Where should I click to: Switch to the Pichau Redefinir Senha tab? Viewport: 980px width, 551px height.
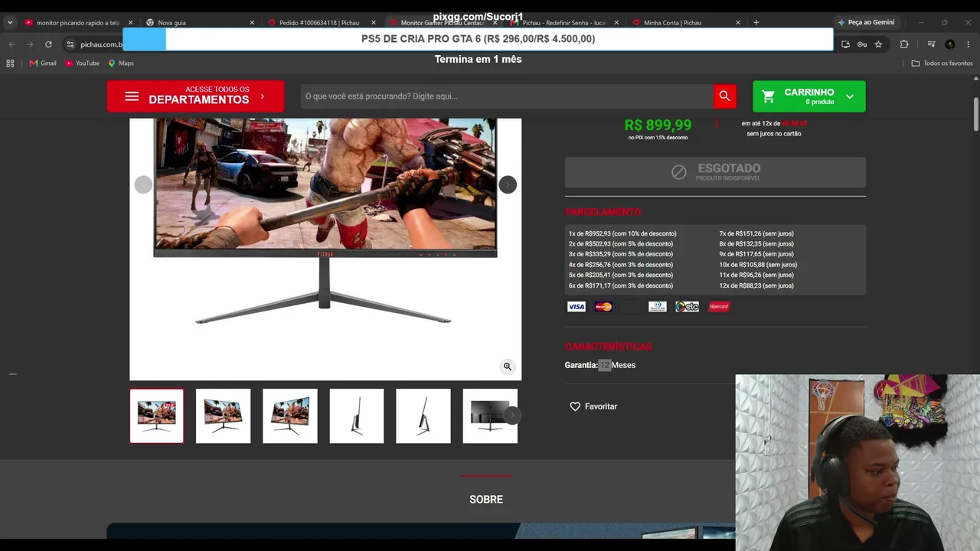click(x=564, y=22)
